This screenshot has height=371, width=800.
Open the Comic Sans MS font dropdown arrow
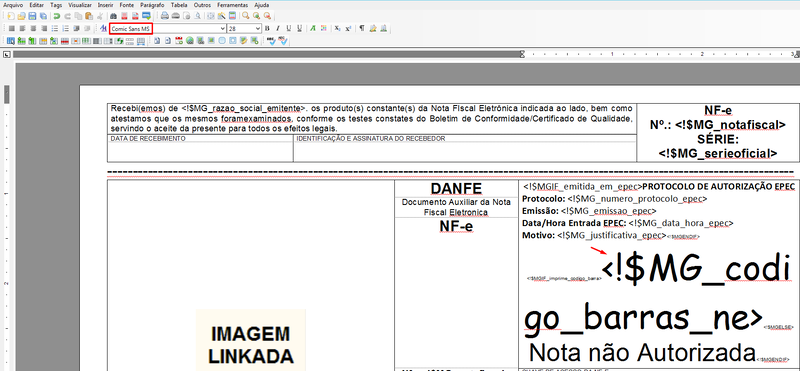(x=222, y=29)
